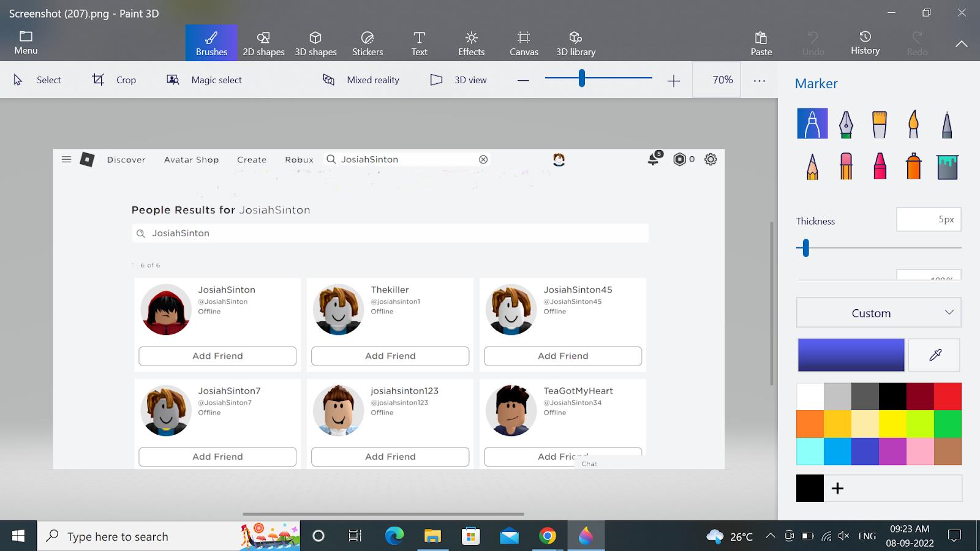
Task: Activate the Crop tool
Action: [x=114, y=80]
